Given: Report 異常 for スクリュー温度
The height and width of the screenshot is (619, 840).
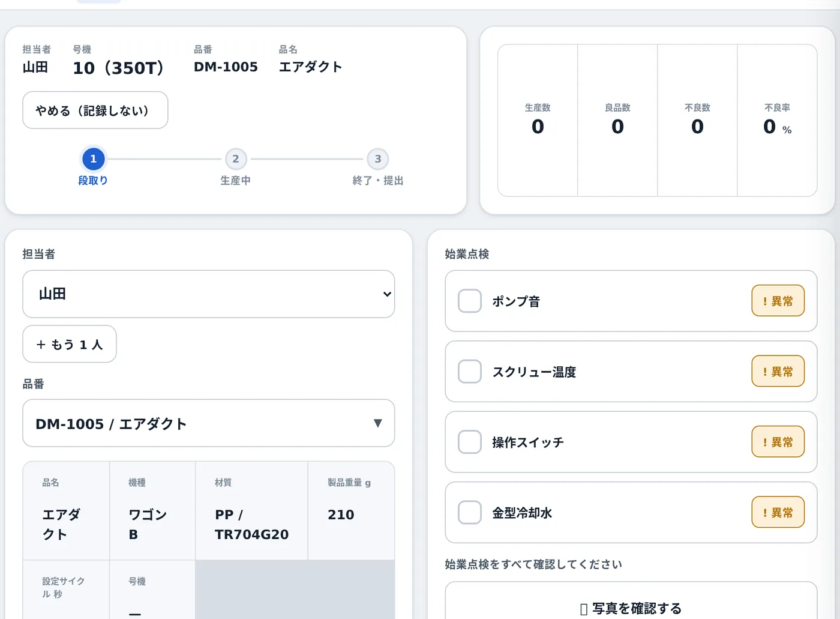Looking at the screenshot, I should [778, 372].
